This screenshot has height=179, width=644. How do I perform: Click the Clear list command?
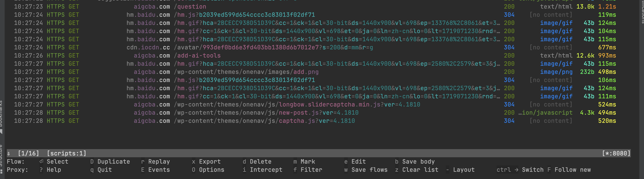click(x=420, y=170)
